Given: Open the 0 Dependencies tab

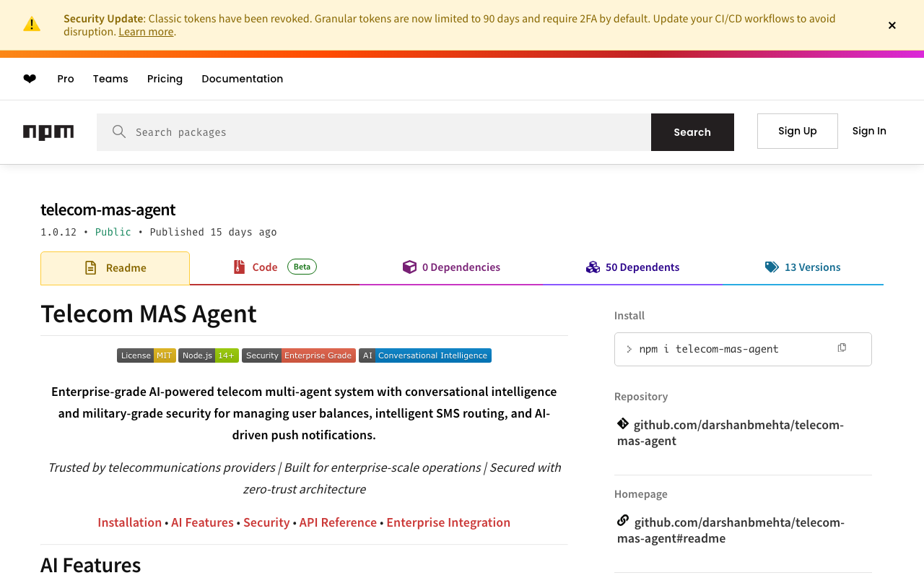Looking at the screenshot, I should (451, 267).
